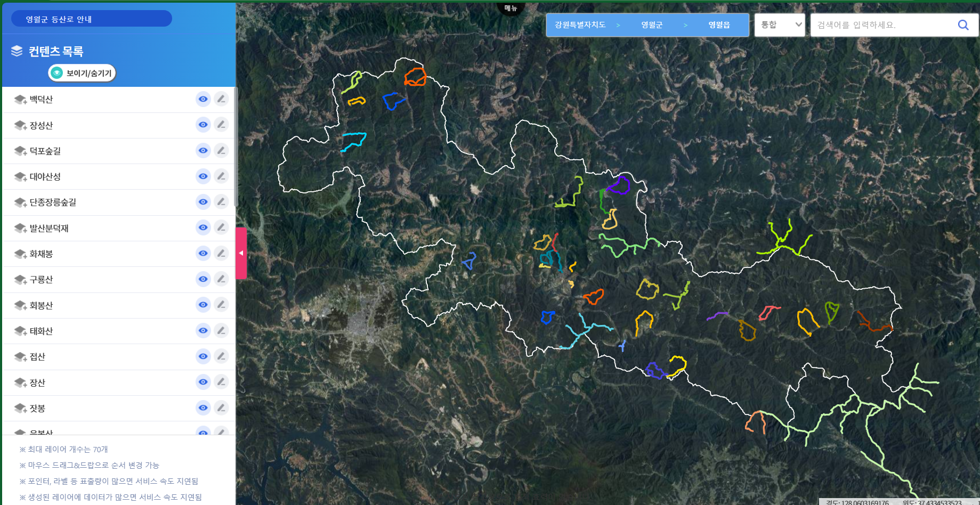
Task: Click the edit pencil for 잣봉
Action: point(221,408)
